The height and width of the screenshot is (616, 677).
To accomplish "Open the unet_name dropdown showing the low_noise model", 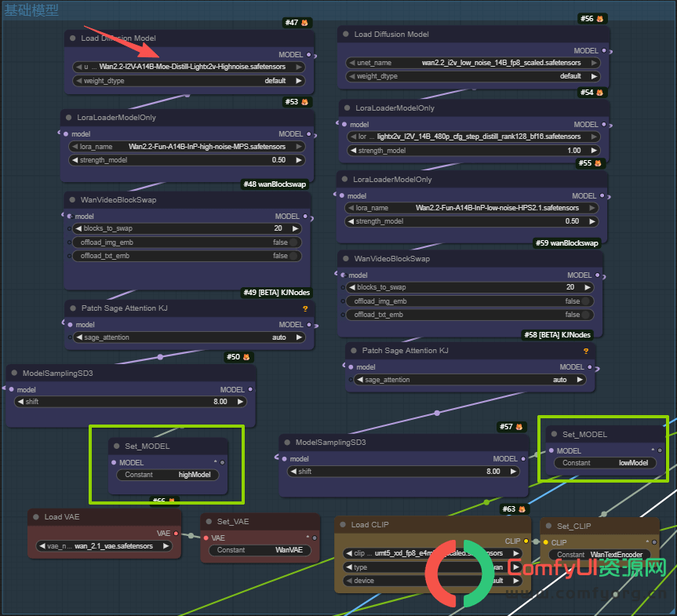I will (473, 63).
